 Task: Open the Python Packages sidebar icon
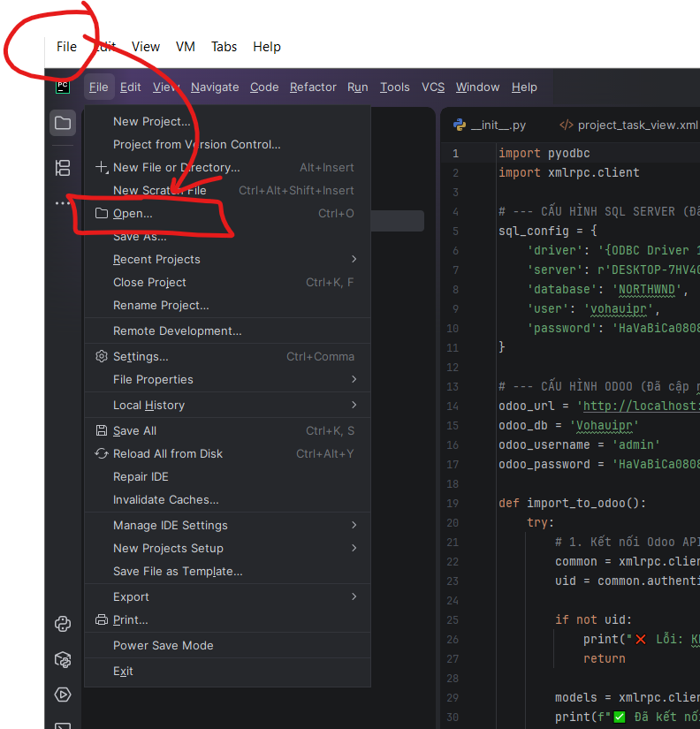click(x=62, y=659)
